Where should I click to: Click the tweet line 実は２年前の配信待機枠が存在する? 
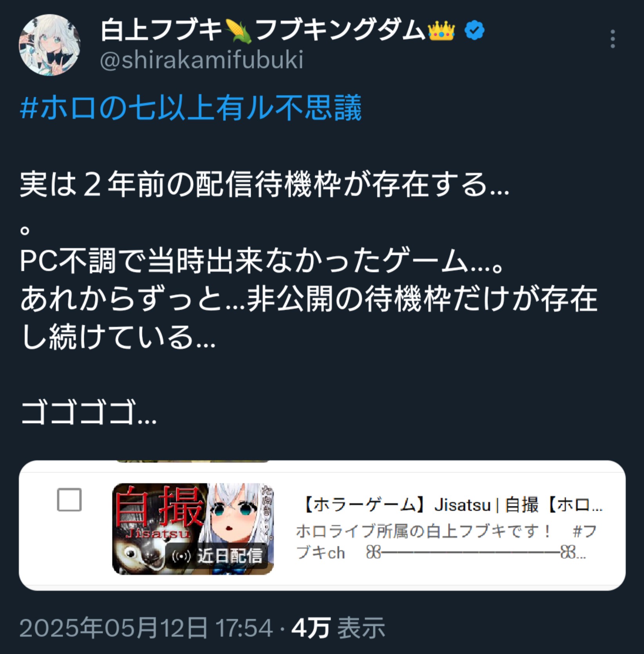click(x=265, y=184)
